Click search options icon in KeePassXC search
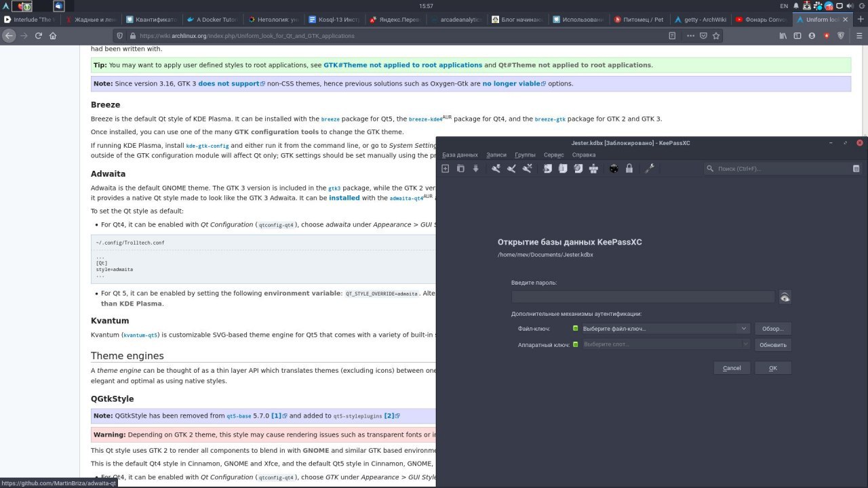 (856, 169)
